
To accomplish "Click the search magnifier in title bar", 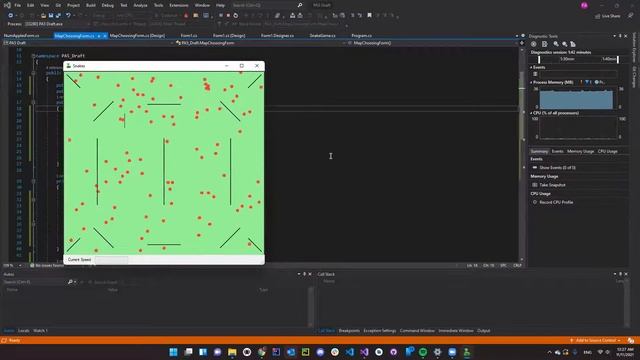I will (300, 5).
